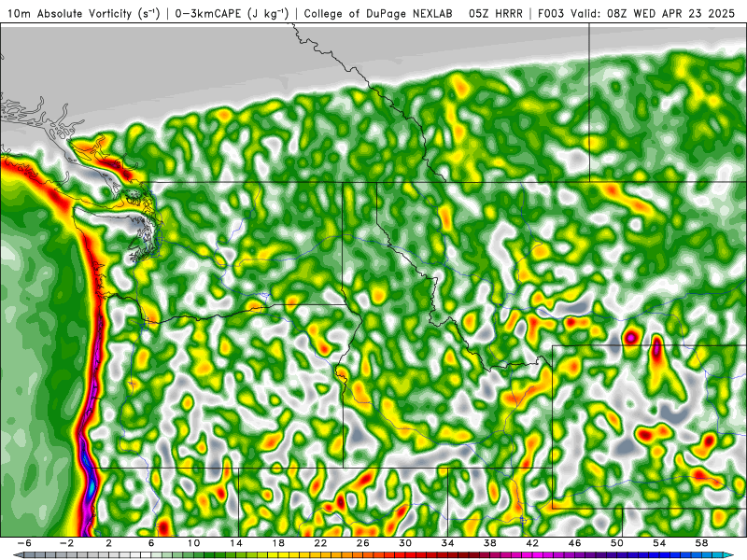This screenshot has width=747, height=560.
Task: Click the 50 color scale label
Action: tap(617, 543)
